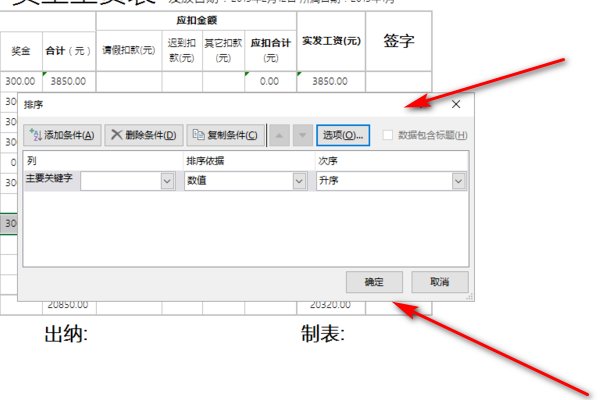Select the 迟到扣款(元) header cell
600x400 pixels.
click(x=182, y=51)
